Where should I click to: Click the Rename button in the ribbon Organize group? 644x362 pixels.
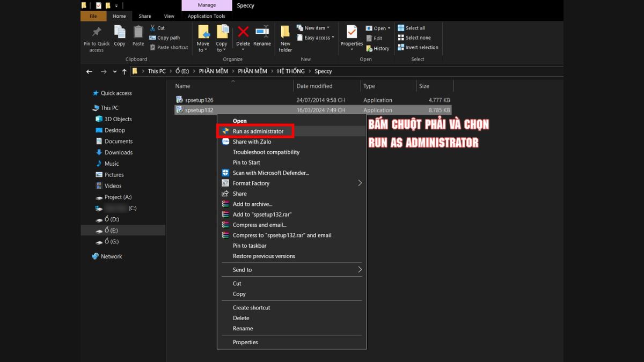[x=262, y=36]
